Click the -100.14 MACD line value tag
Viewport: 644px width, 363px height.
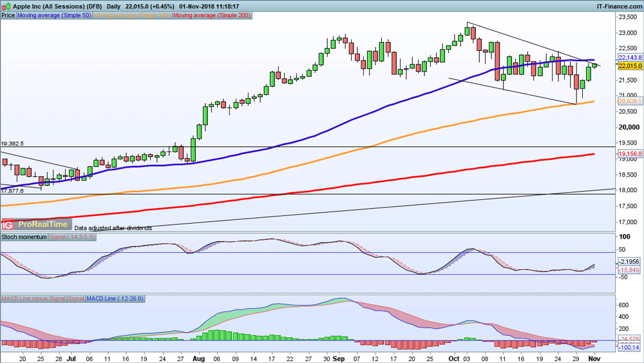point(629,348)
